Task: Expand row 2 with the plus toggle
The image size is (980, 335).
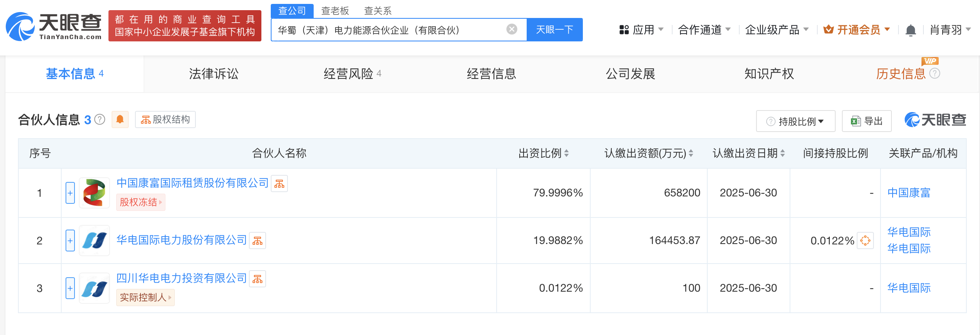Action: (x=70, y=241)
